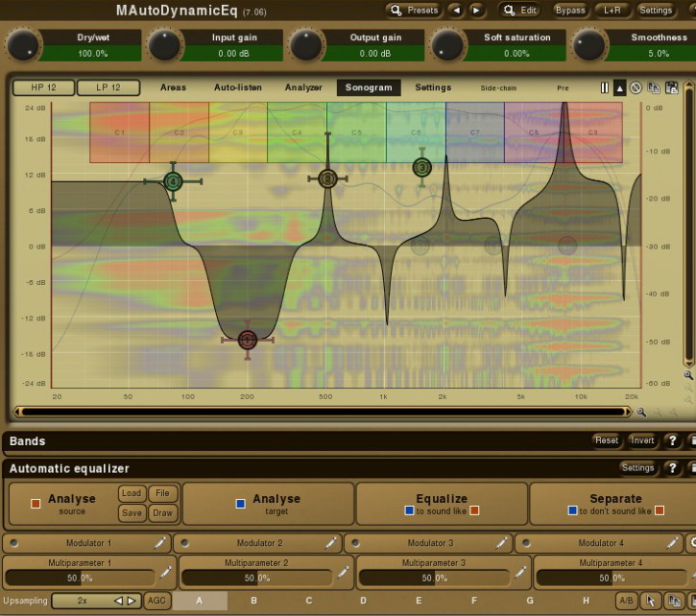This screenshot has height=616, width=696.
Task: Select the Sonogram tab
Action: 369,87
